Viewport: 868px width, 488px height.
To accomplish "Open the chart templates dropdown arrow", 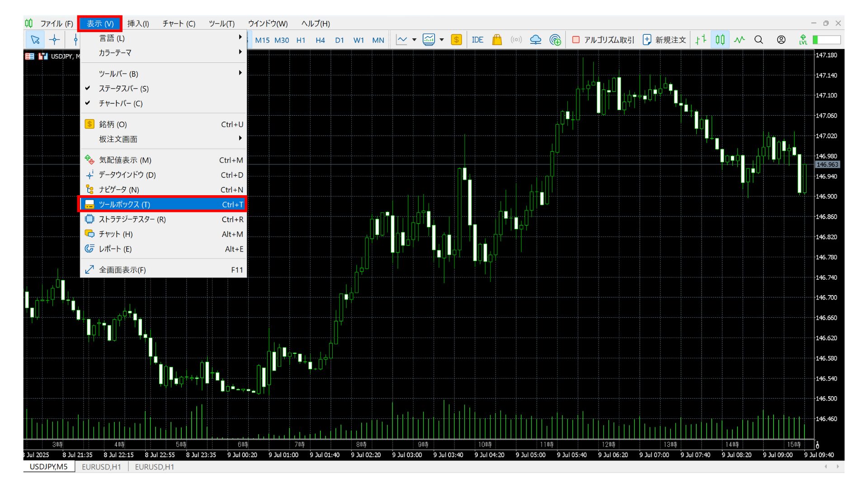I will click(442, 40).
